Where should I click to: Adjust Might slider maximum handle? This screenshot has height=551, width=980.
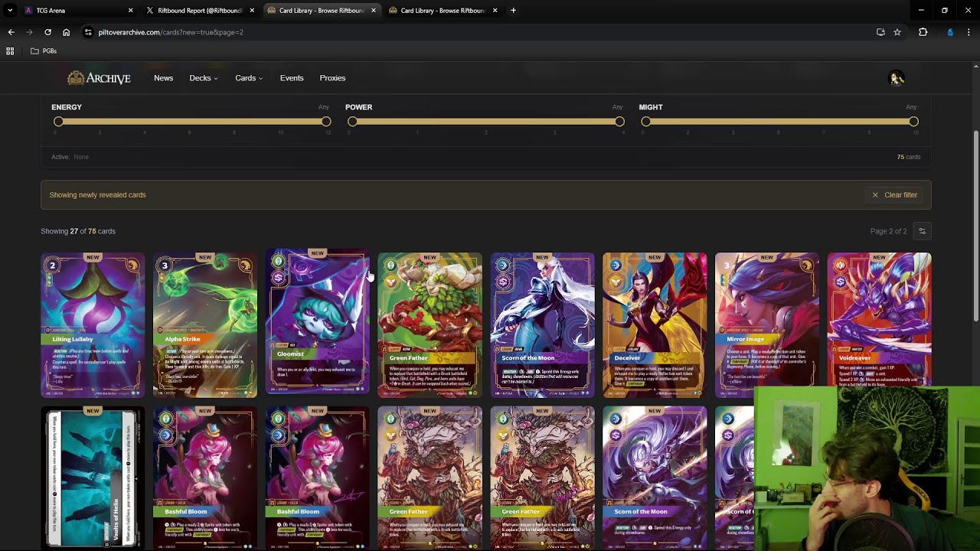(x=913, y=122)
